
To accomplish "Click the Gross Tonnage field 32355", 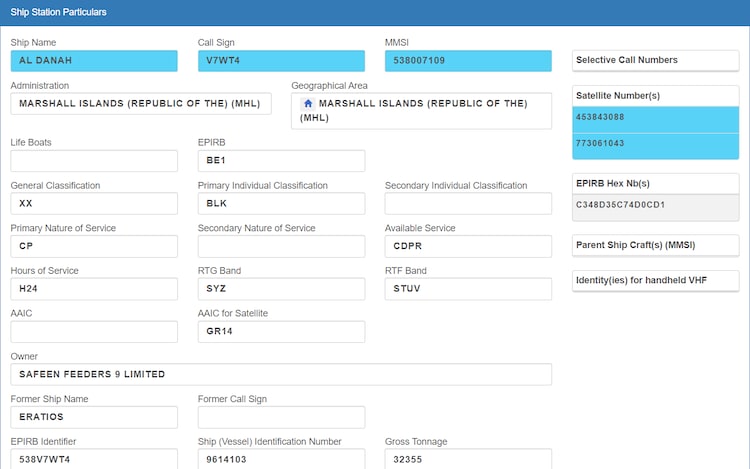I will coord(467,460).
